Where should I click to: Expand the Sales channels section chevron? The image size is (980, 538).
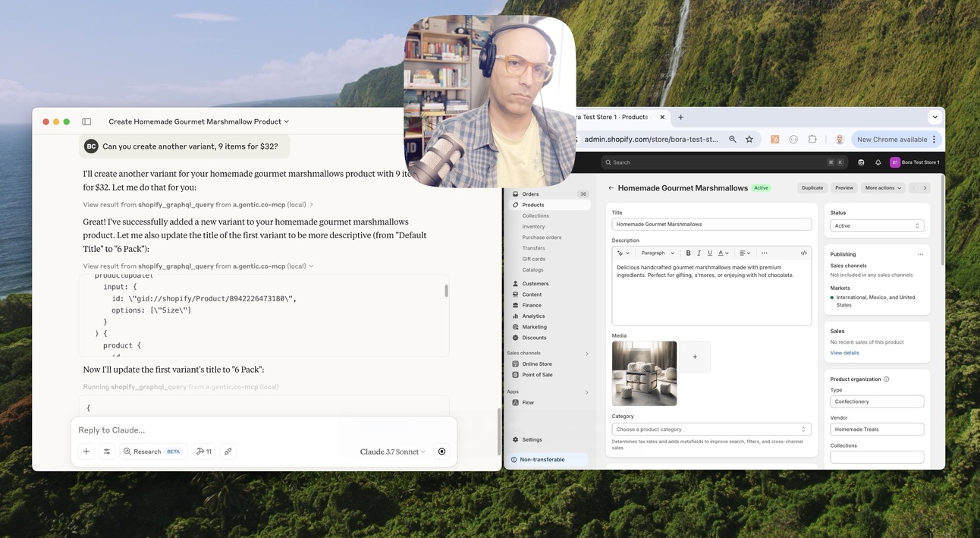coord(586,353)
